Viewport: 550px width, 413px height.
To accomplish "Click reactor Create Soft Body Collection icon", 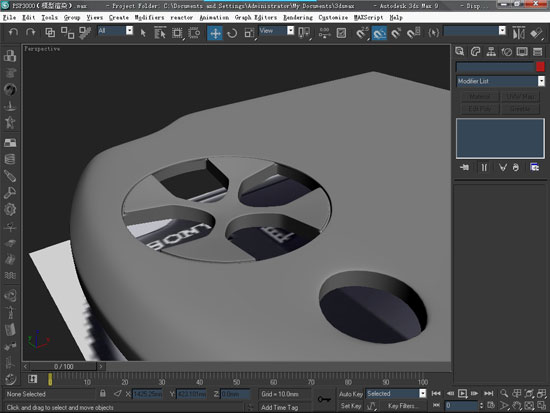I will [x=10, y=89].
